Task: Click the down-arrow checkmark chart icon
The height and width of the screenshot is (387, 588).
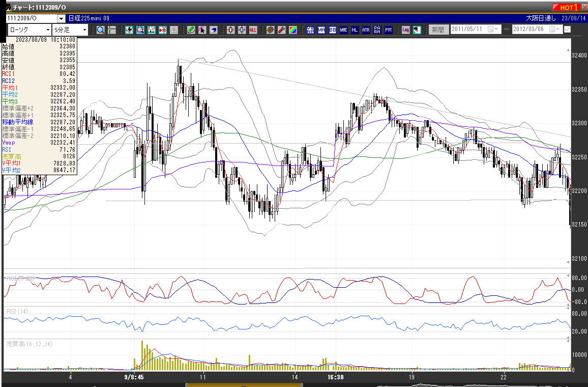Action: 129,30
